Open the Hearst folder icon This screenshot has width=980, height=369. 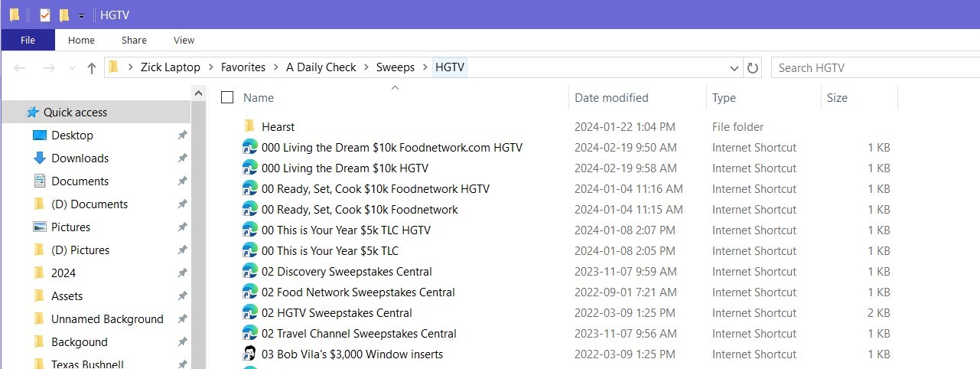[x=249, y=126]
